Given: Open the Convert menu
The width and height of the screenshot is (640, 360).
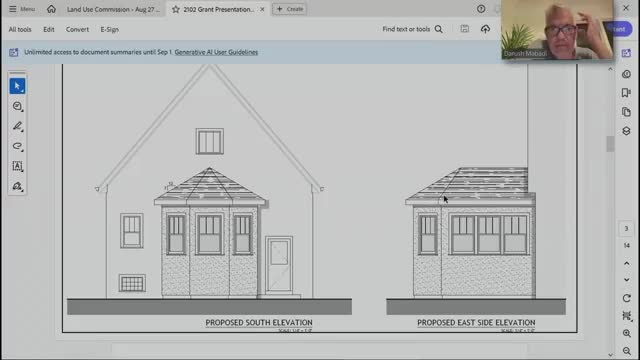Looking at the screenshot, I should pos(77,29).
